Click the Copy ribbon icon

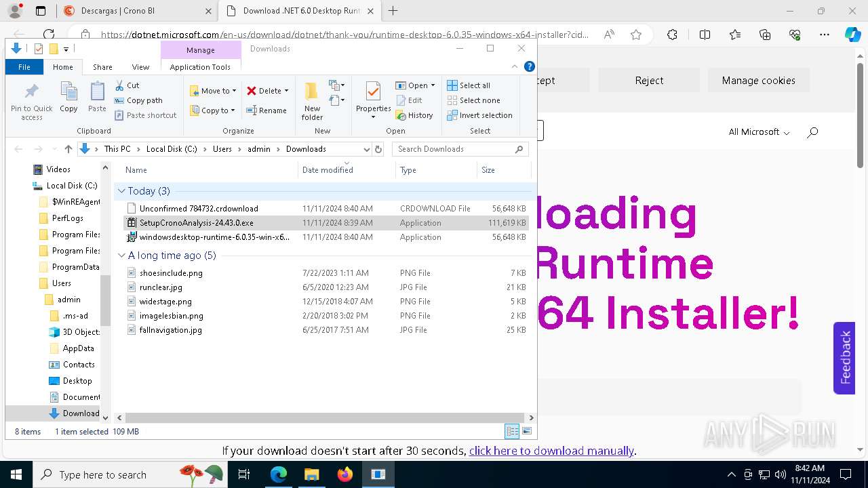68,97
